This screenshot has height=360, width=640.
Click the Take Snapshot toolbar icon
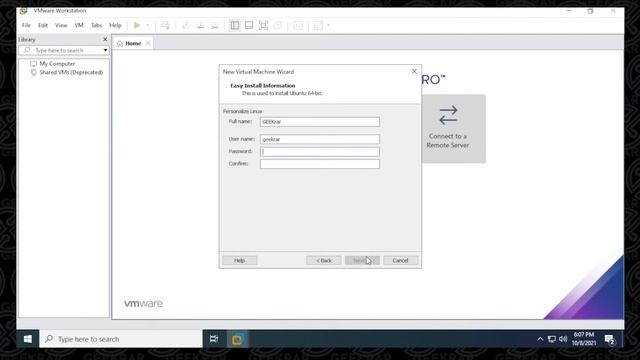click(186, 25)
